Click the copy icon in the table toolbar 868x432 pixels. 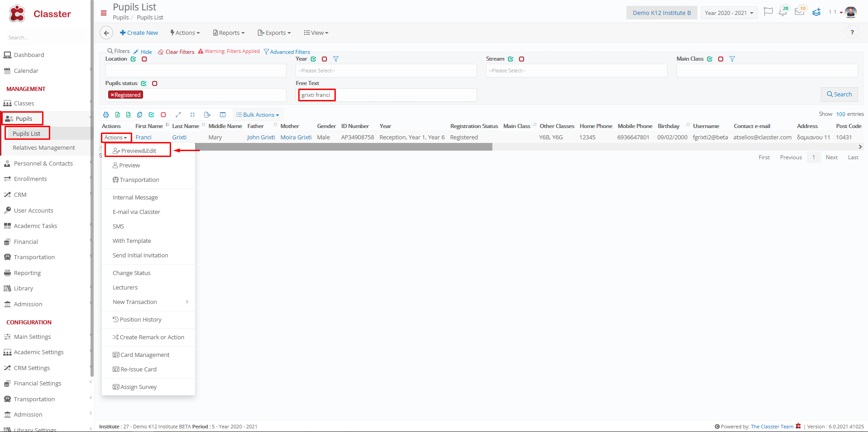coord(139,115)
